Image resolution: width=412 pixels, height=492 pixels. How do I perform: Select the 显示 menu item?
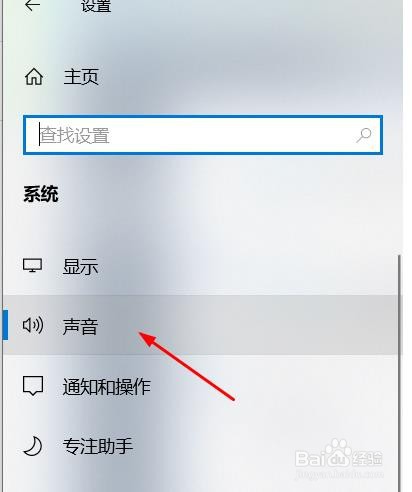[80, 266]
